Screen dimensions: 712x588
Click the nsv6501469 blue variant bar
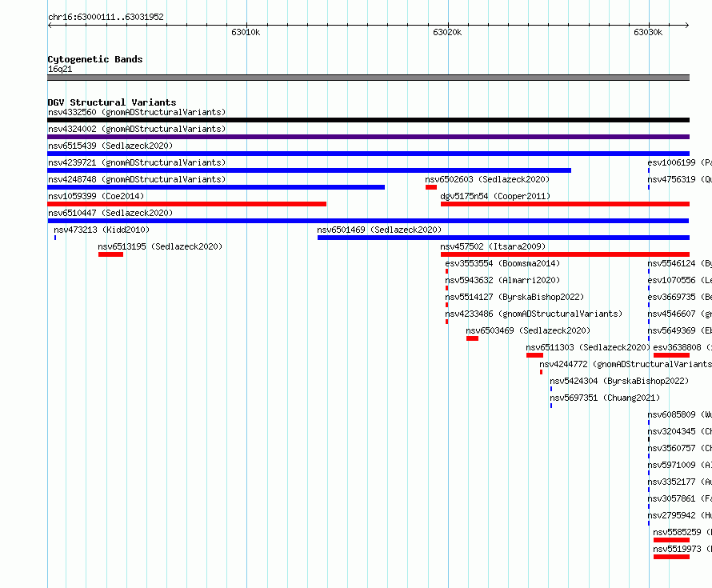point(503,238)
